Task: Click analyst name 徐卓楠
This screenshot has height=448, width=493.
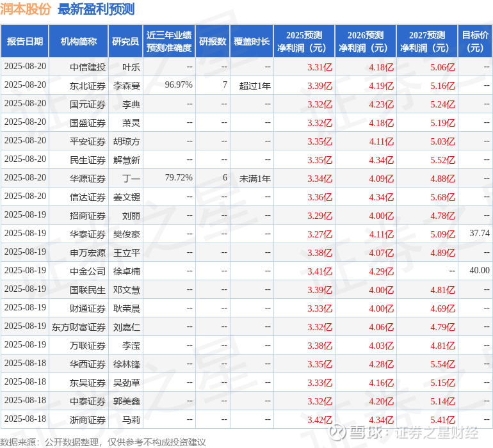Action: 127,271
